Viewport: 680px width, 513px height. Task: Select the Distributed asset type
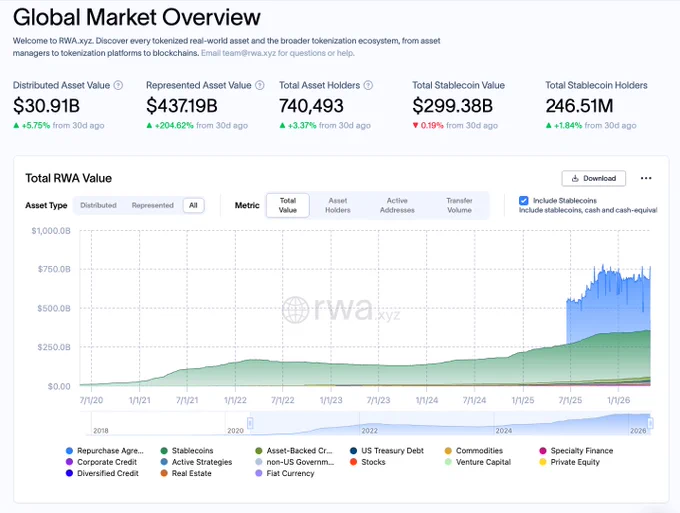click(x=98, y=205)
